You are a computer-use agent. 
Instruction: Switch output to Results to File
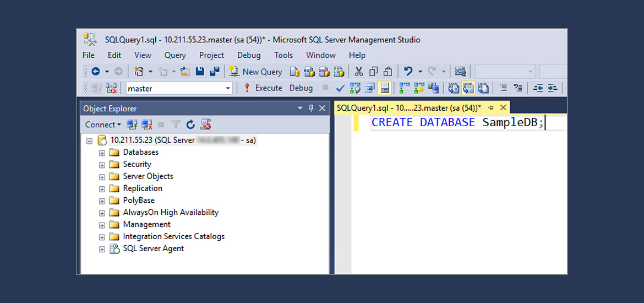coord(483,88)
